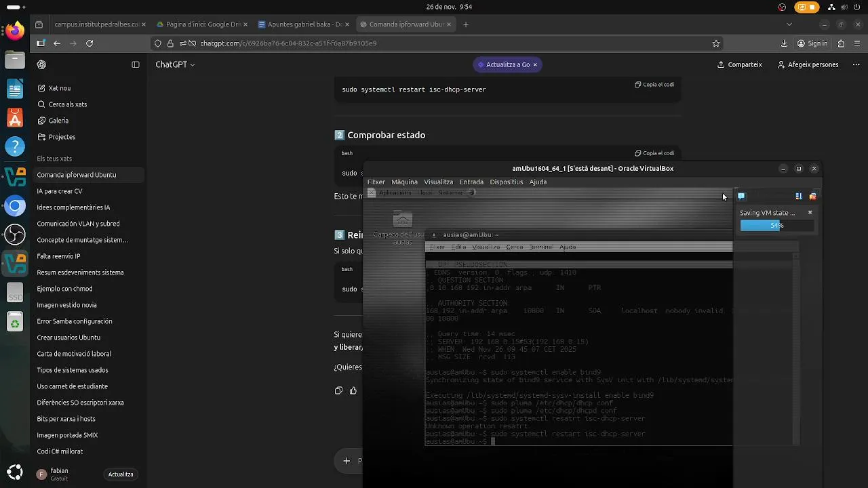
Task: Launch OBS Studio from the dock
Action: click(x=15, y=235)
